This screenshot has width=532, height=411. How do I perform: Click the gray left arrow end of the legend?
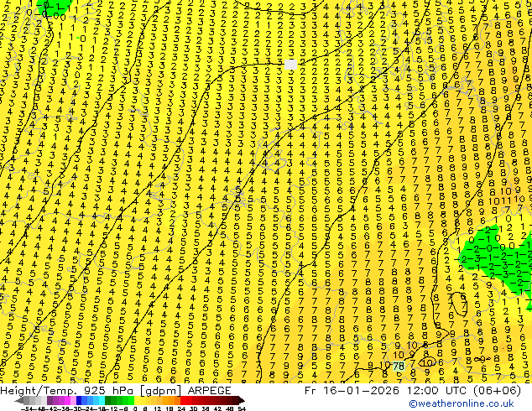[x=18, y=400]
